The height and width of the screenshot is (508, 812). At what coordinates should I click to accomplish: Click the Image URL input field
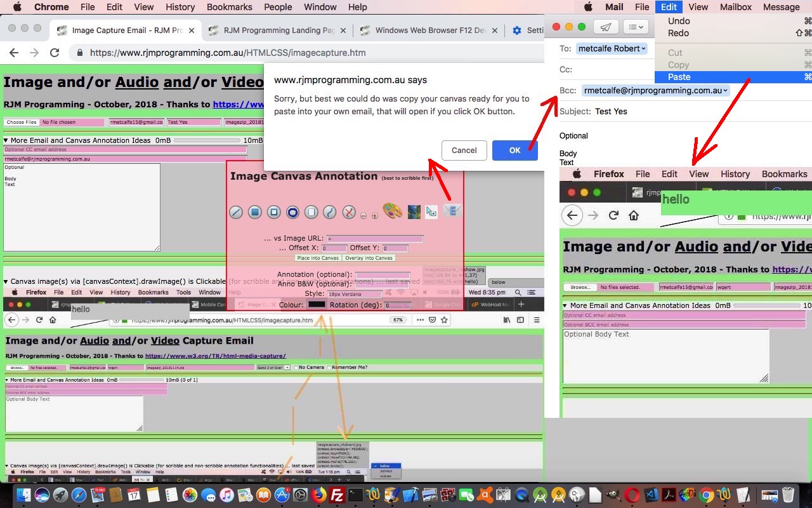pos(376,239)
